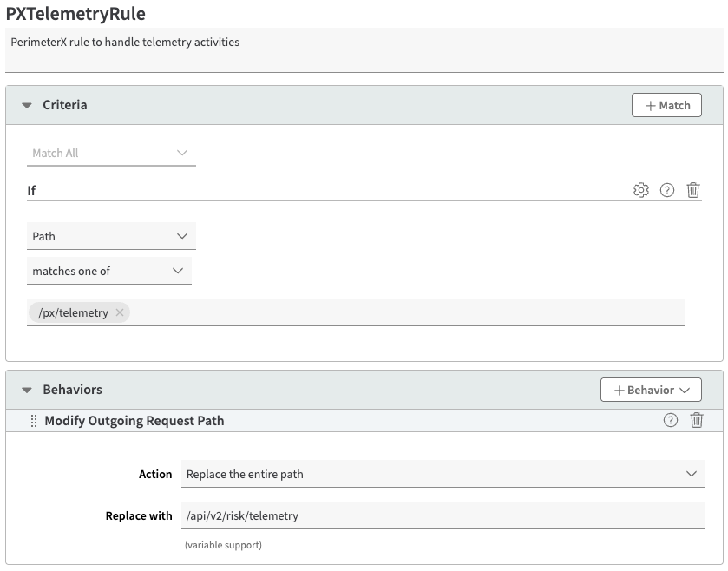Collapse the Criteria section
728x571 pixels.
click(27, 105)
